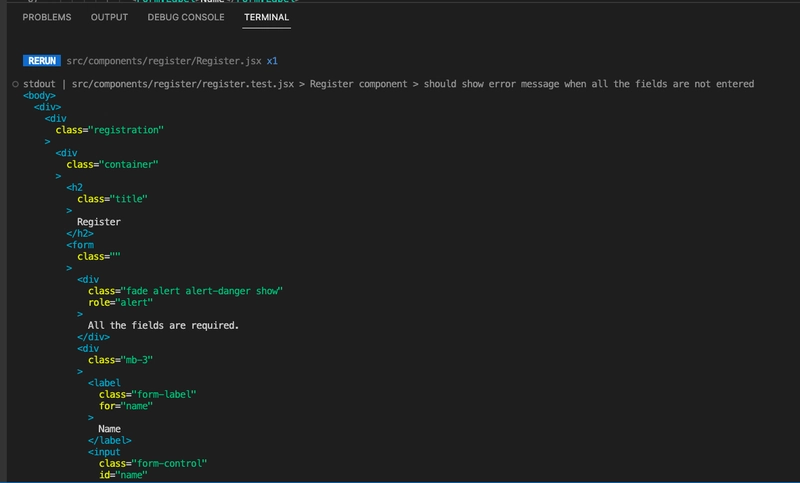Select the TERMINAL tab
Screen dimensions: 800x483
266,17
